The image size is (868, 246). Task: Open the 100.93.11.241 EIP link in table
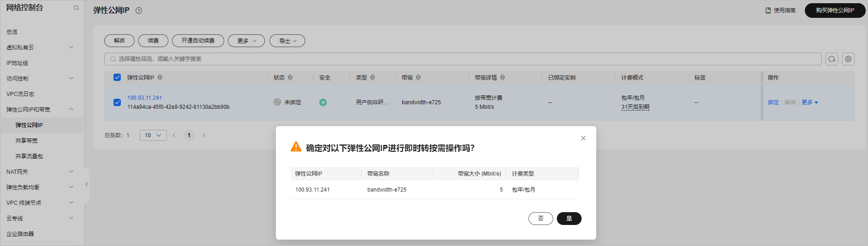point(145,98)
